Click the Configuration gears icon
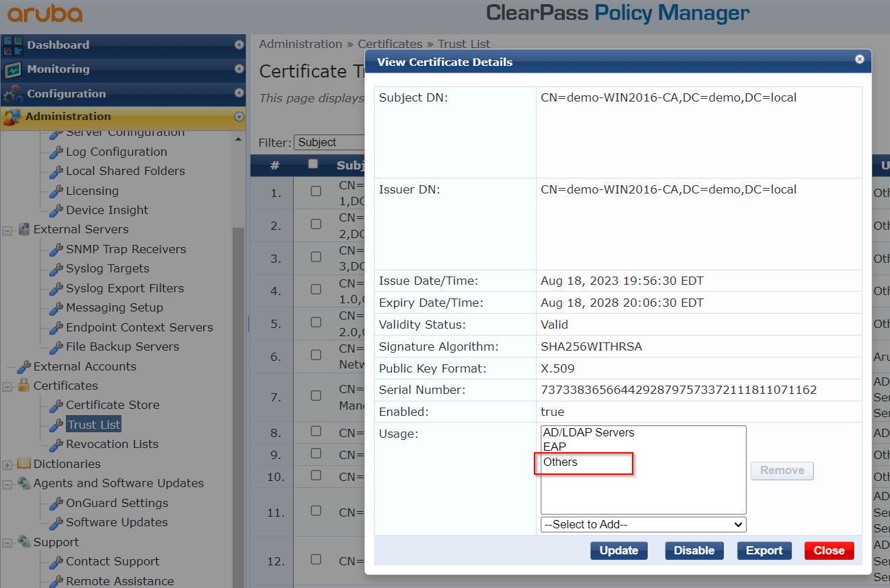This screenshot has width=890, height=588. (12, 94)
